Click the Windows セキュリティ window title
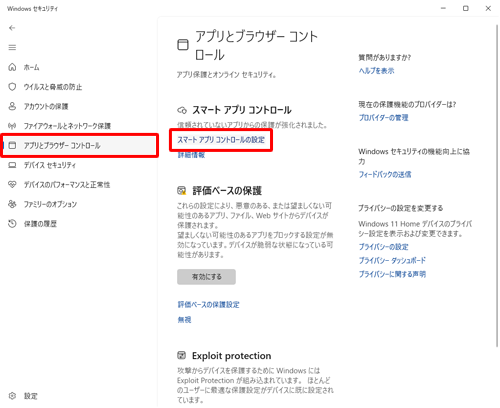 [32, 9]
